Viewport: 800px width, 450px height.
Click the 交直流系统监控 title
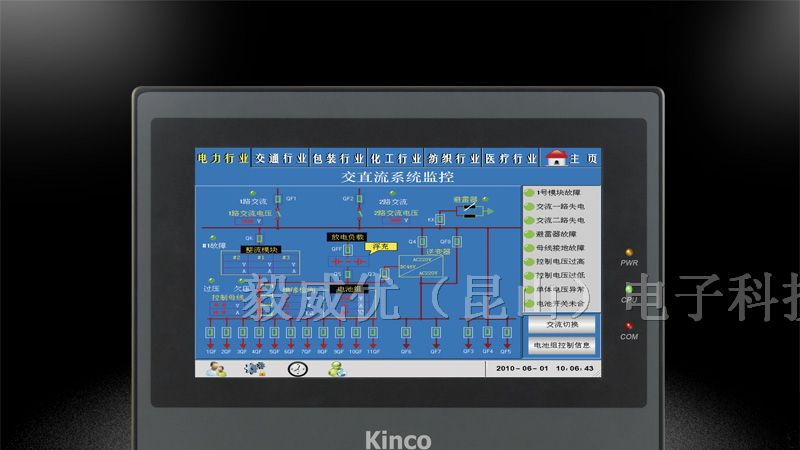click(x=397, y=177)
